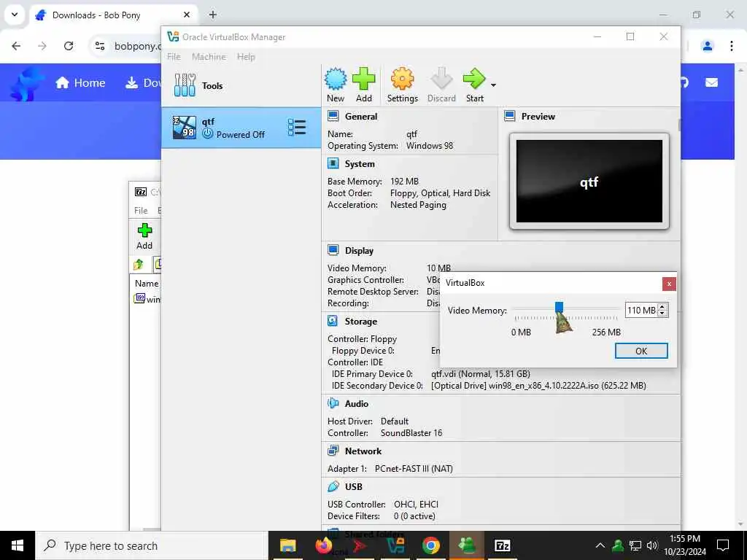
Task: Go back in Chrome
Action: (x=16, y=46)
